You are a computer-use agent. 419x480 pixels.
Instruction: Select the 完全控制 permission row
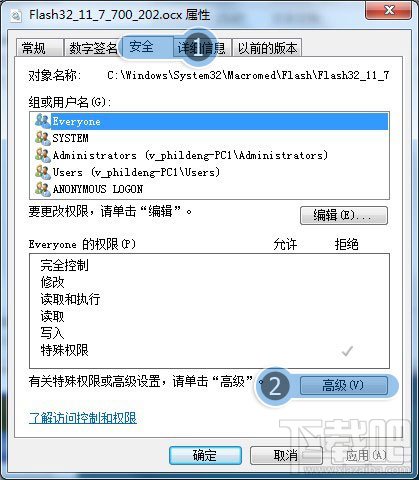click(x=209, y=265)
